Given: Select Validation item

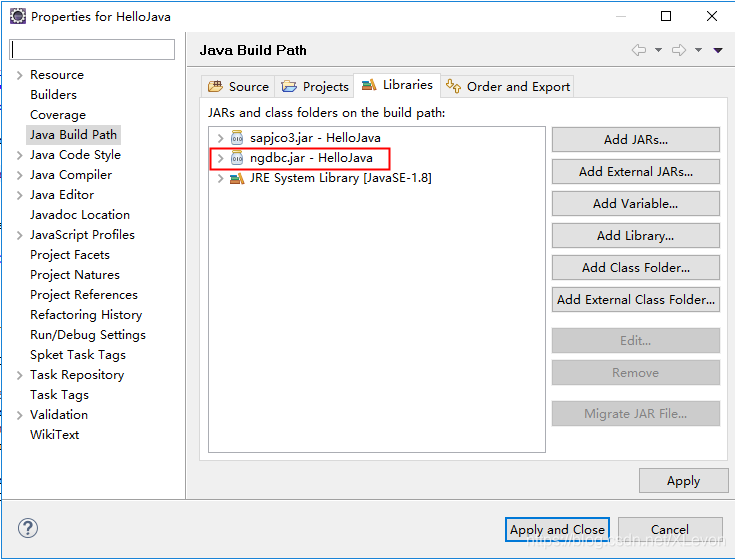Looking at the screenshot, I should click(59, 415).
